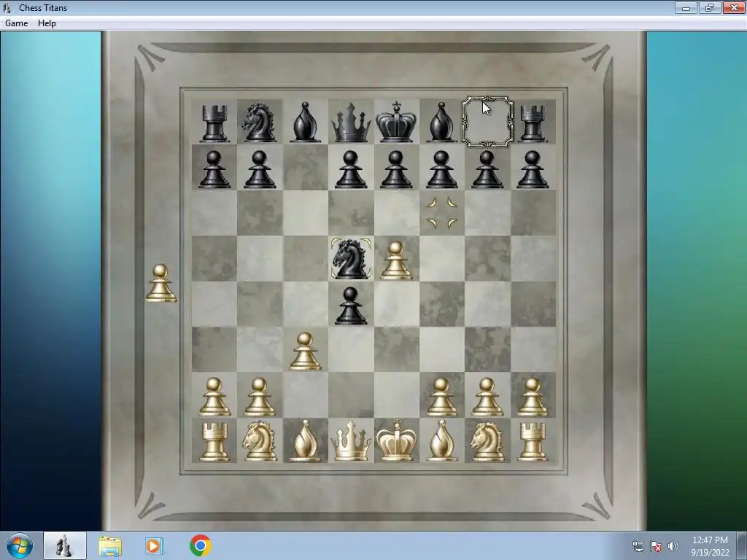This screenshot has height=560, width=747.
Task: Open Windows Explorer from the taskbar
Action: pos(110,545)
